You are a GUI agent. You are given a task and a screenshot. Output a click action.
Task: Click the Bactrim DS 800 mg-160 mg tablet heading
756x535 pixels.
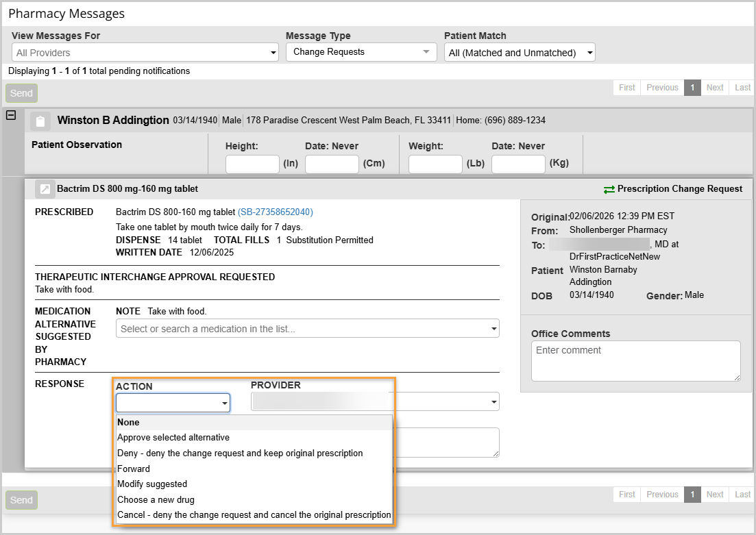(x=127, y=189)
